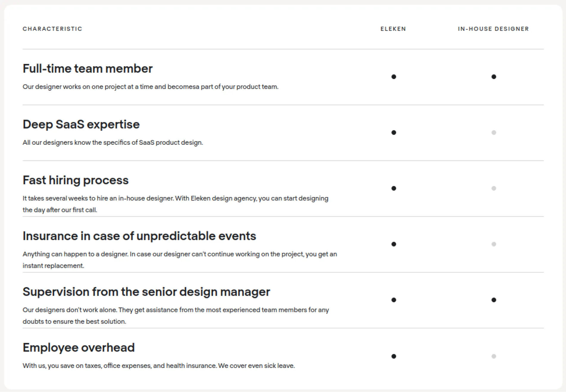Screen dimensions: 566x392
Task: Click the CHARACTERISTIC column label
Action: pos(52,29)
